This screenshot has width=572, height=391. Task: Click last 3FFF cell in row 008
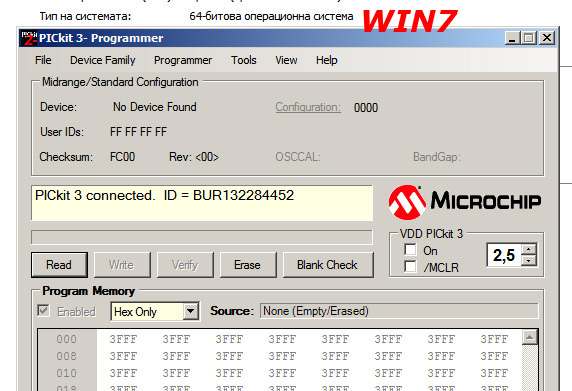pos(494,356)
